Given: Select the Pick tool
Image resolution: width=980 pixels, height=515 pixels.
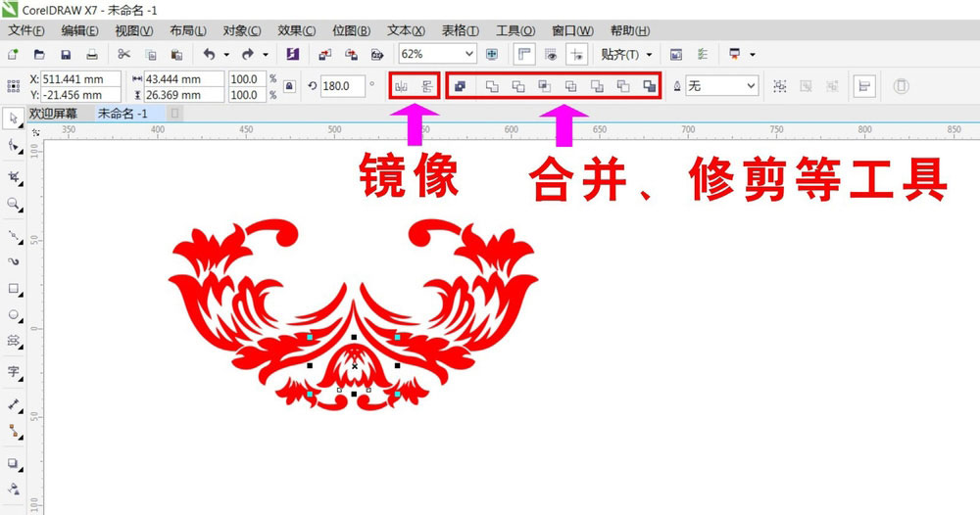Looking at the screenshot, I should coord(13,118).
